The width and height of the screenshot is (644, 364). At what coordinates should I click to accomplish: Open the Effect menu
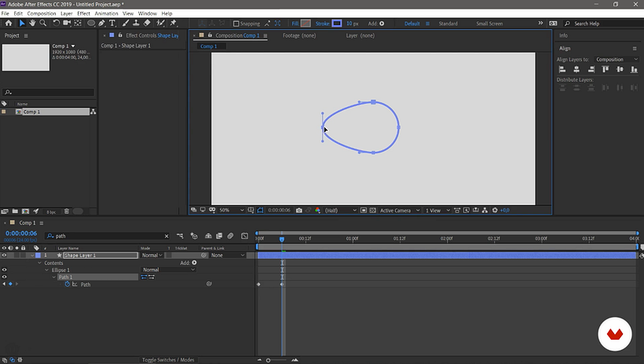(x=83, y=13)
